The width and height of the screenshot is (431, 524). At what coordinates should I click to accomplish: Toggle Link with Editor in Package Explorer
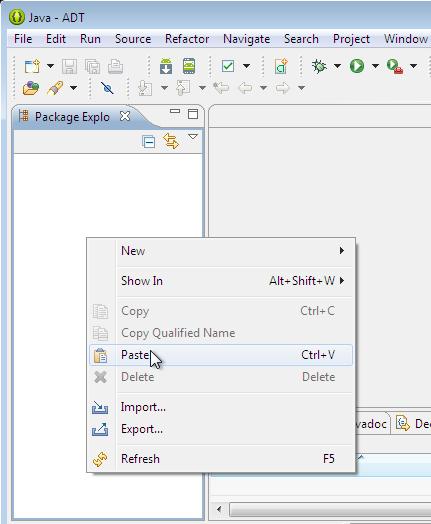tap(171, 141)
